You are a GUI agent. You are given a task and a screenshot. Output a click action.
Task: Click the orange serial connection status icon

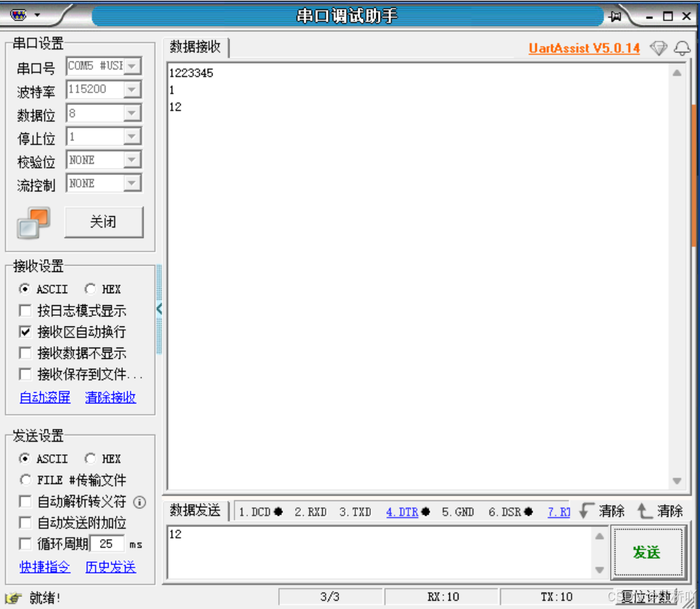[x=34, y=223]
